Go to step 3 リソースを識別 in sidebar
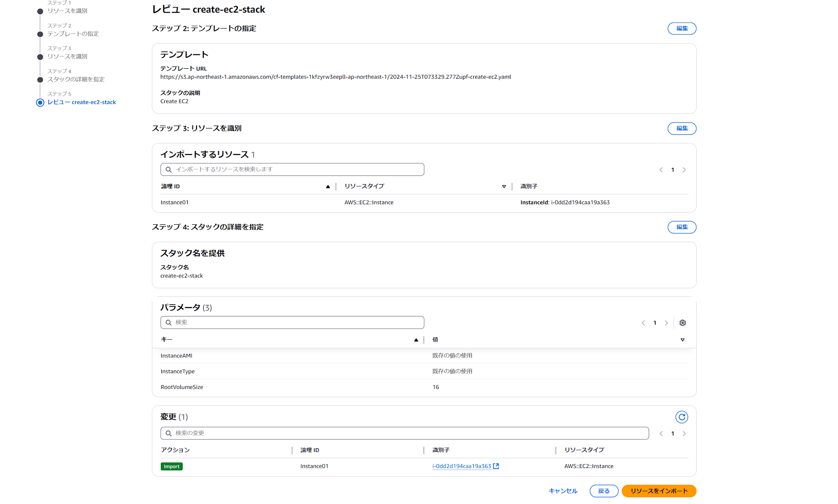Screen dimensions: 838x504 pos(67,57)
